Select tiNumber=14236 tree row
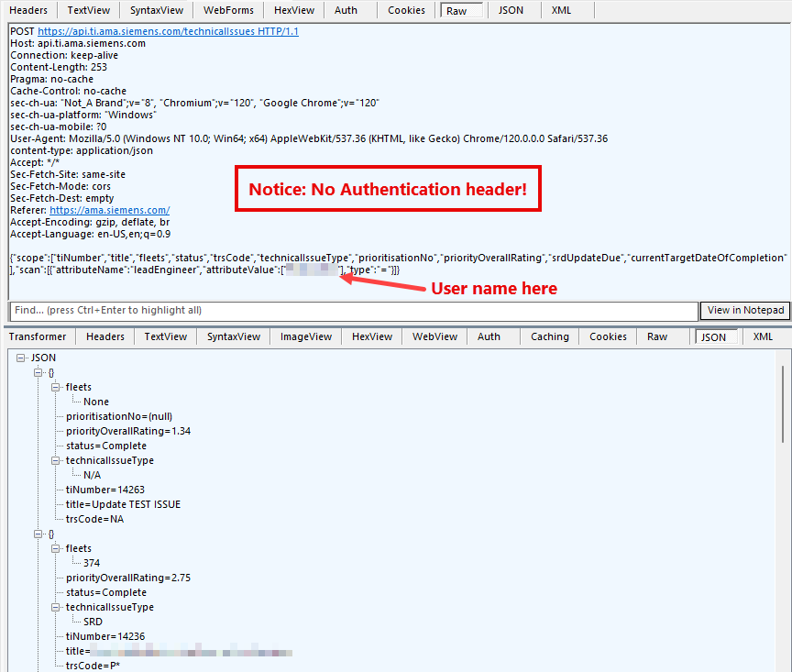This screenshot has width=792, height=672. (105, 636)
